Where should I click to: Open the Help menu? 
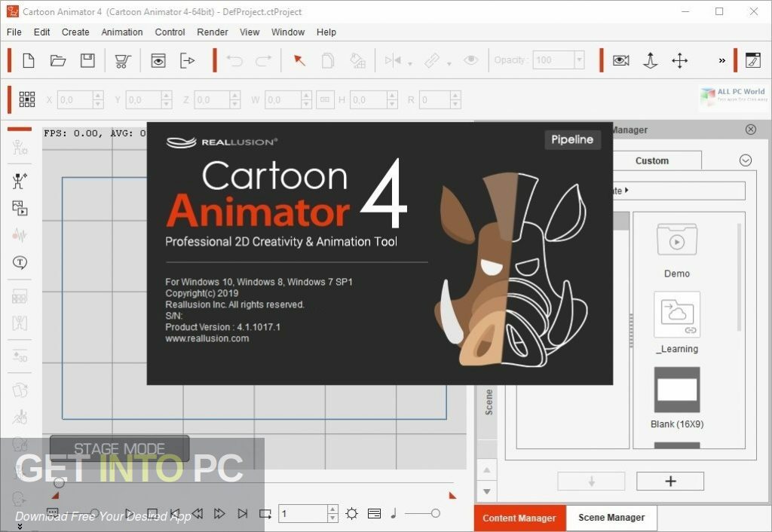(x=326, y=32)
